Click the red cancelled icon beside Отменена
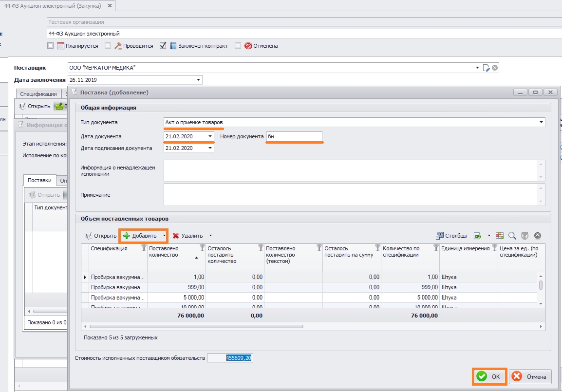 (248, 46)
